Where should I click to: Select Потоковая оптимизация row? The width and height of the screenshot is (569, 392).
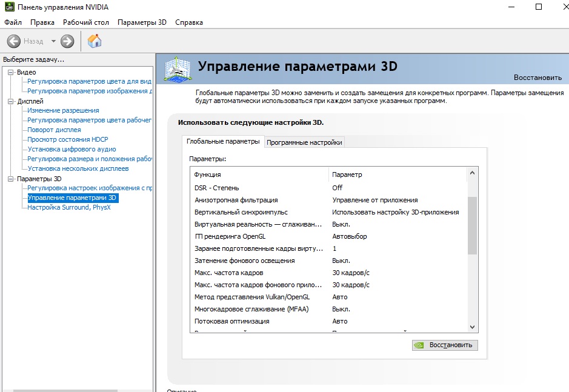pos(328,321)
